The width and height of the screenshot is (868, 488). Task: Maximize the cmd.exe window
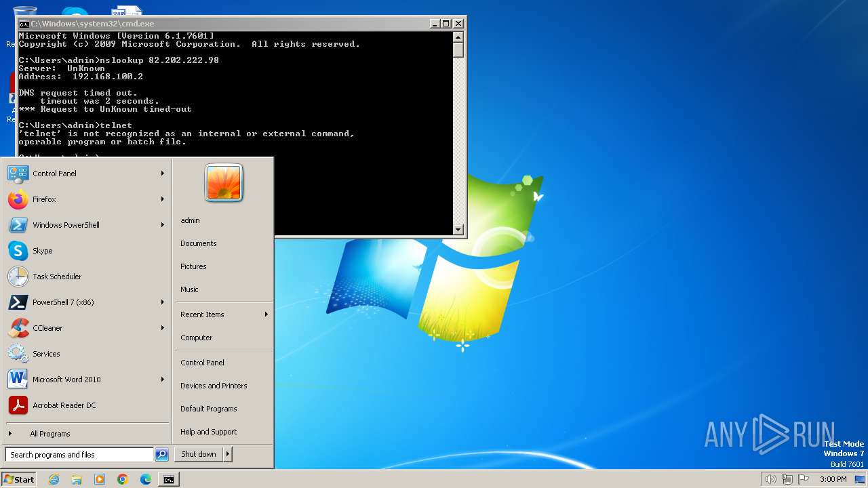point(446,24)
